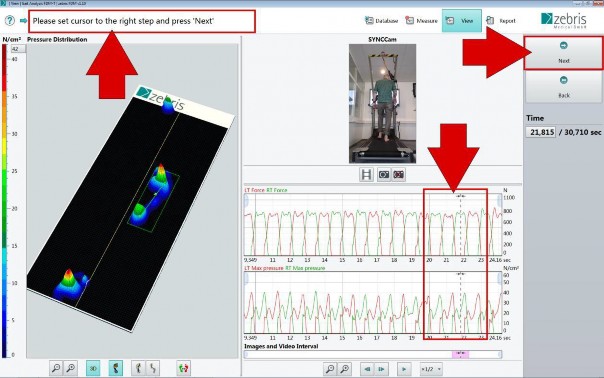Click the help question mark icon

[10, 20]
